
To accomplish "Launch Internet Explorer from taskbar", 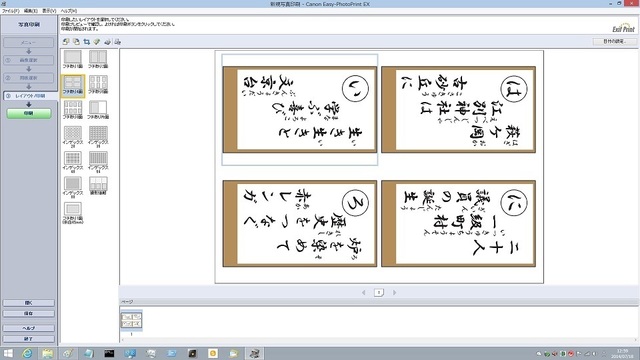I will 27,353.
